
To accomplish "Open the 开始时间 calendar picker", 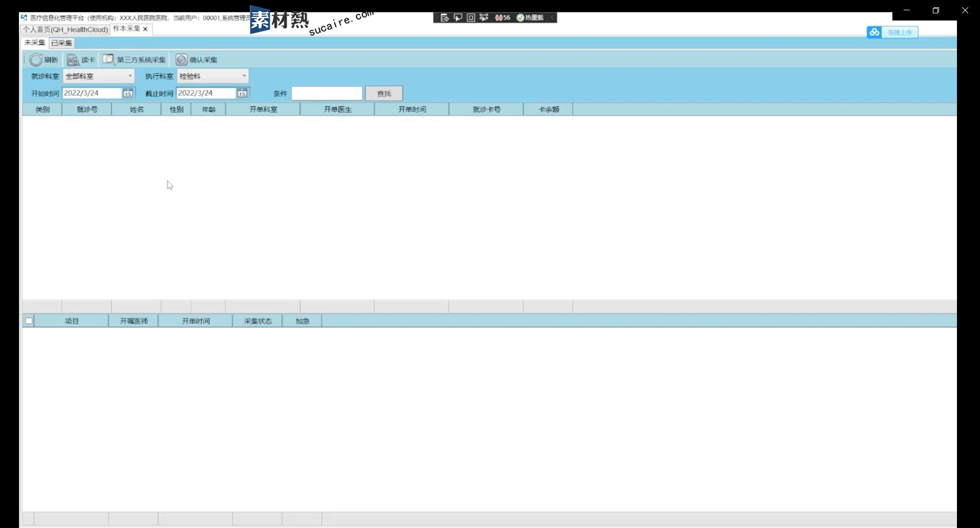I will [128, 93].
